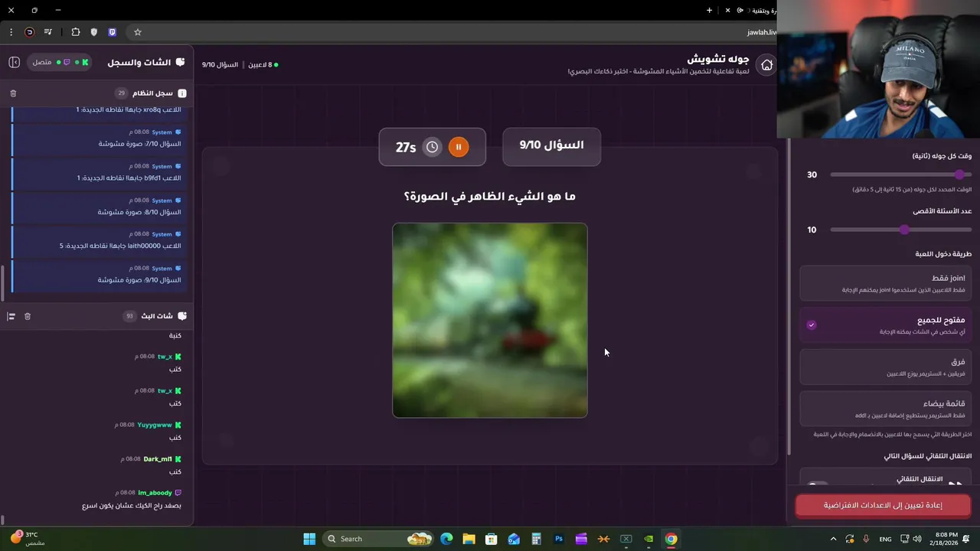This screenshot has width=980, height=551.
Task: Open the media control icon in browser toolbar
Action: point(48,32)
